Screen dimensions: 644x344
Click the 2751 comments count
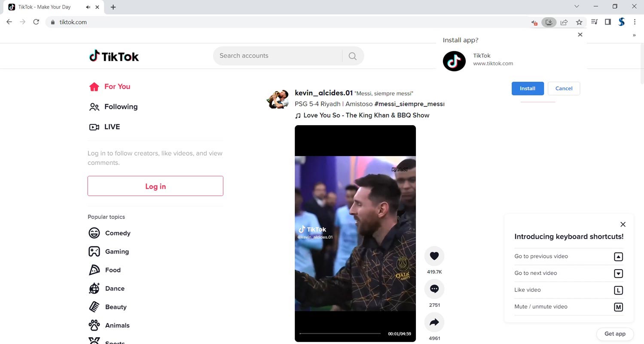tap(434, 305)
